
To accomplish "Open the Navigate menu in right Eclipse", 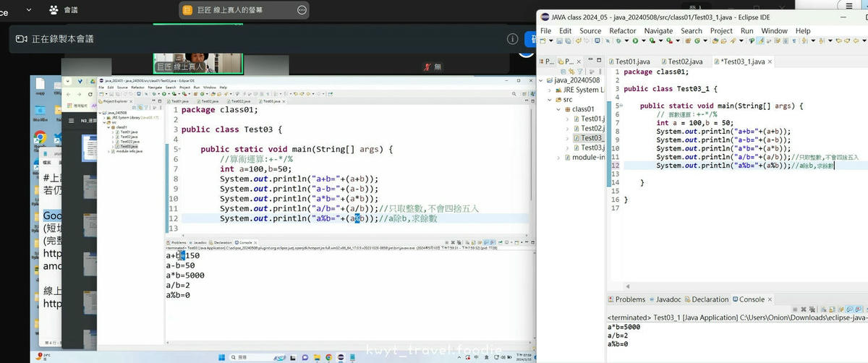I will [x=658, y=31].
